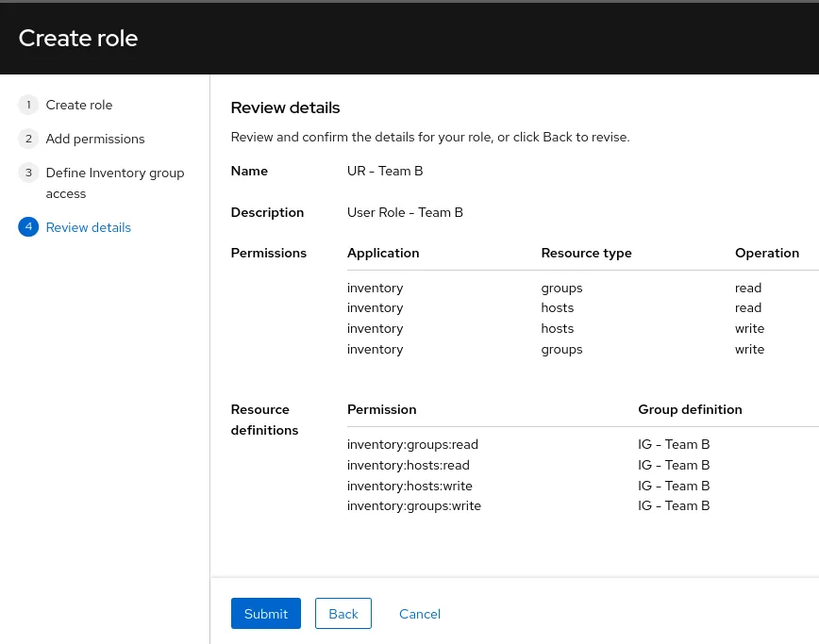Click the role name UR - Team B
Image resolution: width=819 pixels, height=644 pixels.
(x=385, y=172)
